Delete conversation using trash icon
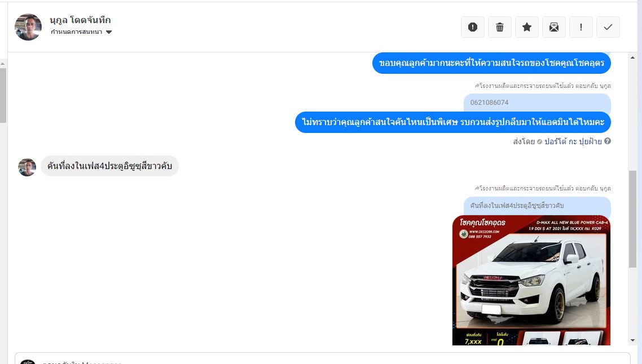Image resolution: width=642 pixels, height=364 pixels. click(x=499, y=27)
